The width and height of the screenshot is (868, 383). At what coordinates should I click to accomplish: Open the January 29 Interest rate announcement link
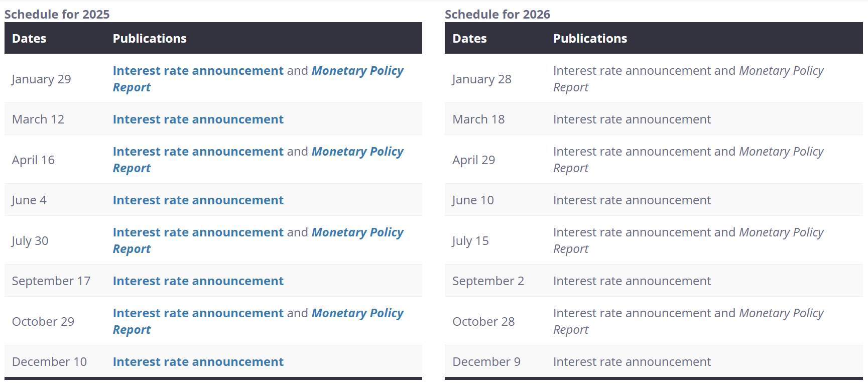pos(198,71)
